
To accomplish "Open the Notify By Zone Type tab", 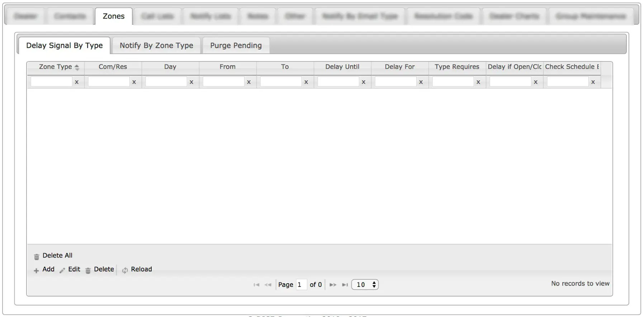I will coord(156,46).
